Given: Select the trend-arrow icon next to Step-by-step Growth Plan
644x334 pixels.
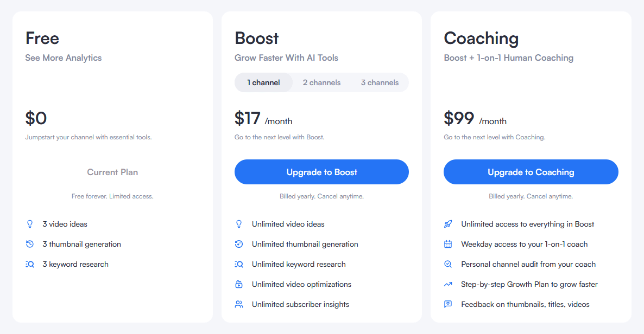Looking at the screenshot, I should point(448,284).
